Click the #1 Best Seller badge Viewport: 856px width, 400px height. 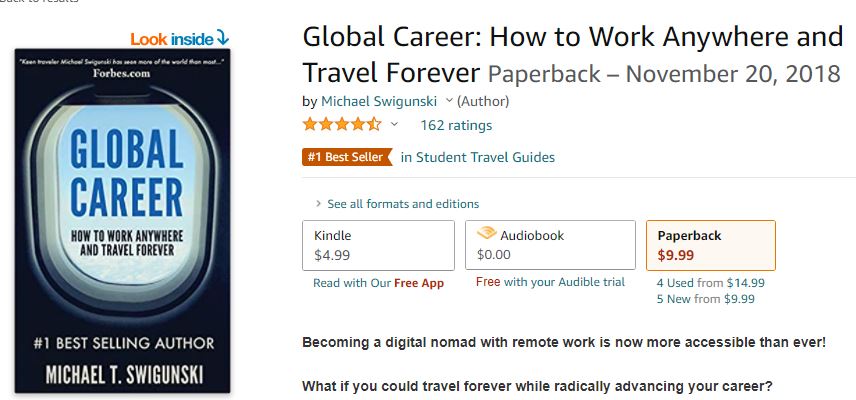click(347, 157)
